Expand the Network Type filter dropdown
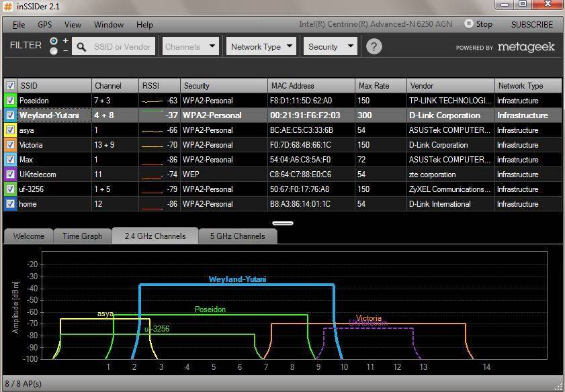This screenshot has width=565, height=392. [261, 46]
